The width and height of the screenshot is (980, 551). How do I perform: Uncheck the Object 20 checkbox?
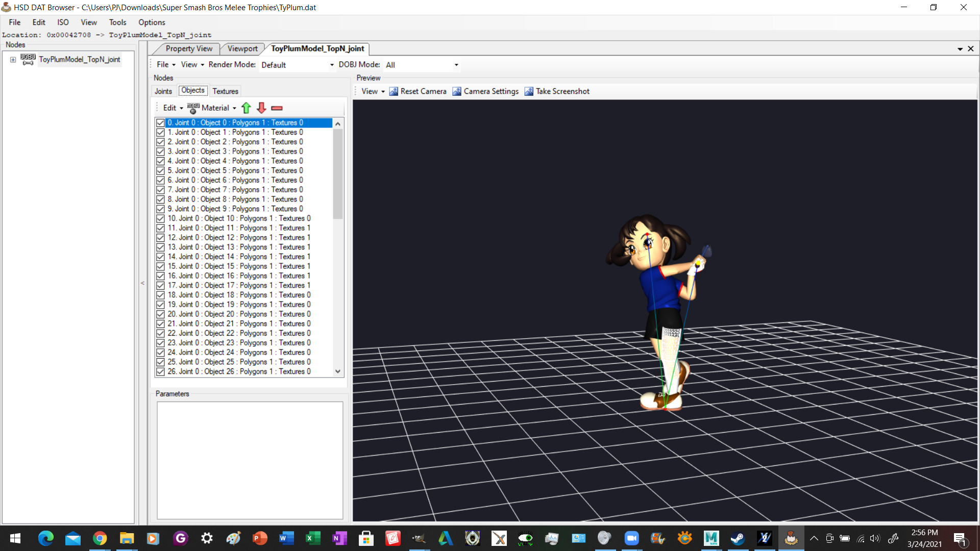tap(160, 314)
